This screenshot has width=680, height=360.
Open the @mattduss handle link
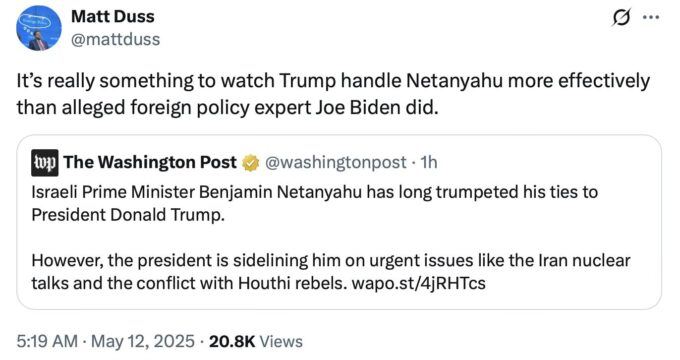115,39
